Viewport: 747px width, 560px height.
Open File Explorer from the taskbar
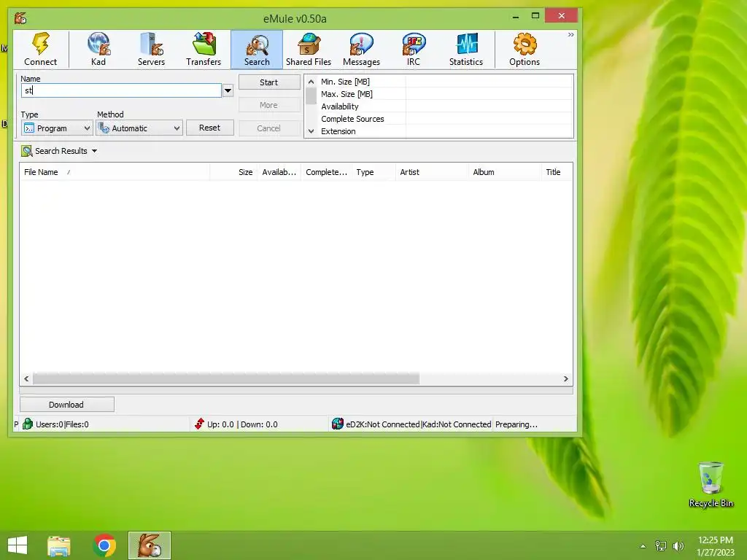point(59,545)
